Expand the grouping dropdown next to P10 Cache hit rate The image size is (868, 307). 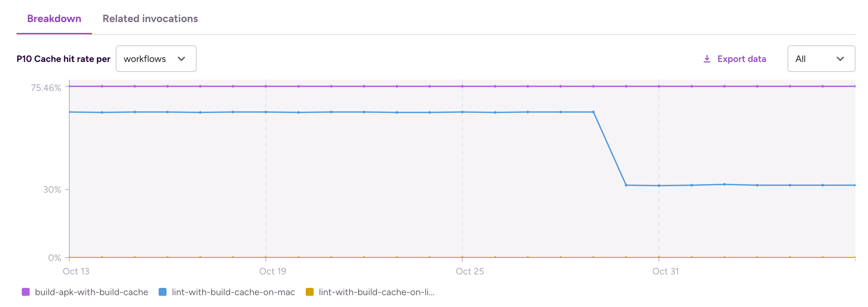pyautogui.click(x=156, y=59)
